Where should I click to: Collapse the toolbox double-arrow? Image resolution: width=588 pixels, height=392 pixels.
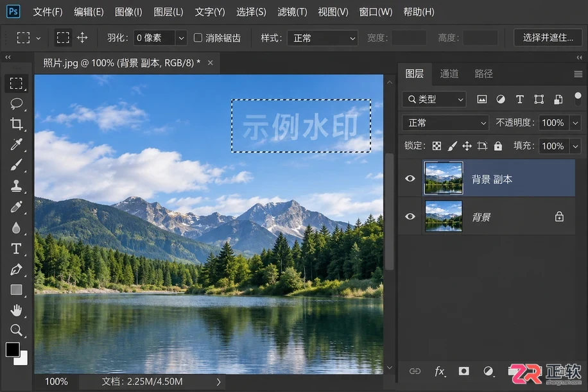tap(8, 57)
